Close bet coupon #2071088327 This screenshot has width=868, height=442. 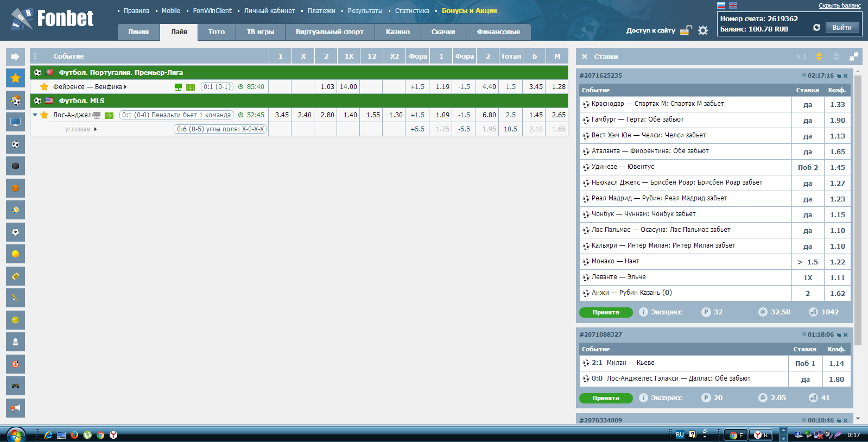coord(846,335)
